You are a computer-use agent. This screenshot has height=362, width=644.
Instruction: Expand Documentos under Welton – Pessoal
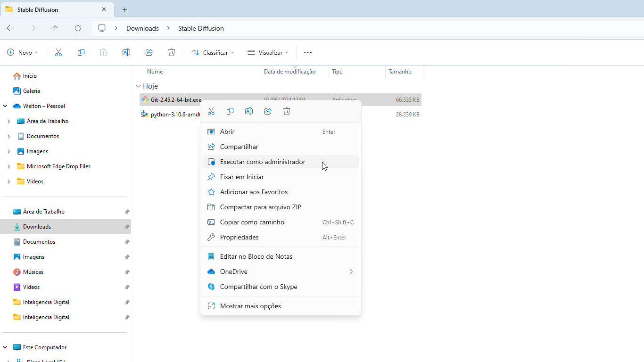(9, 136)
